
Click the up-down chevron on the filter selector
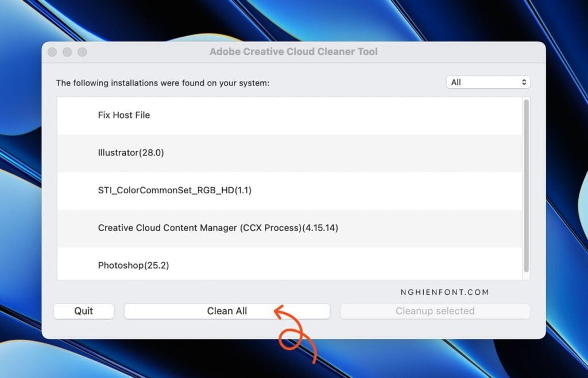pos(524,82)
